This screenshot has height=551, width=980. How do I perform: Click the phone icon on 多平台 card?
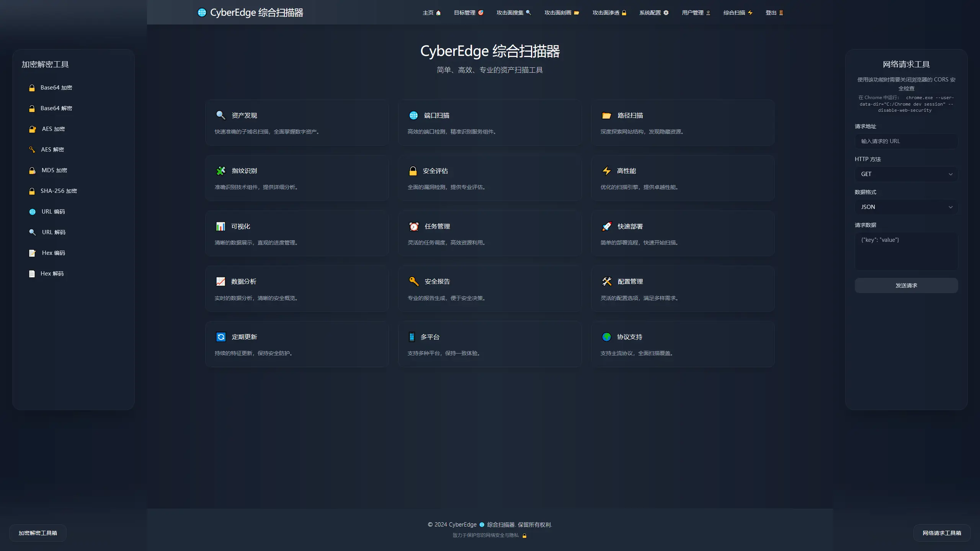[x=412, y=337]
